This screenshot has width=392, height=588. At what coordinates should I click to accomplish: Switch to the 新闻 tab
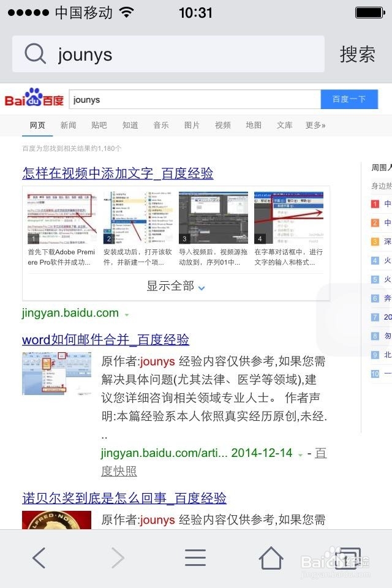(x=68, y=125)
